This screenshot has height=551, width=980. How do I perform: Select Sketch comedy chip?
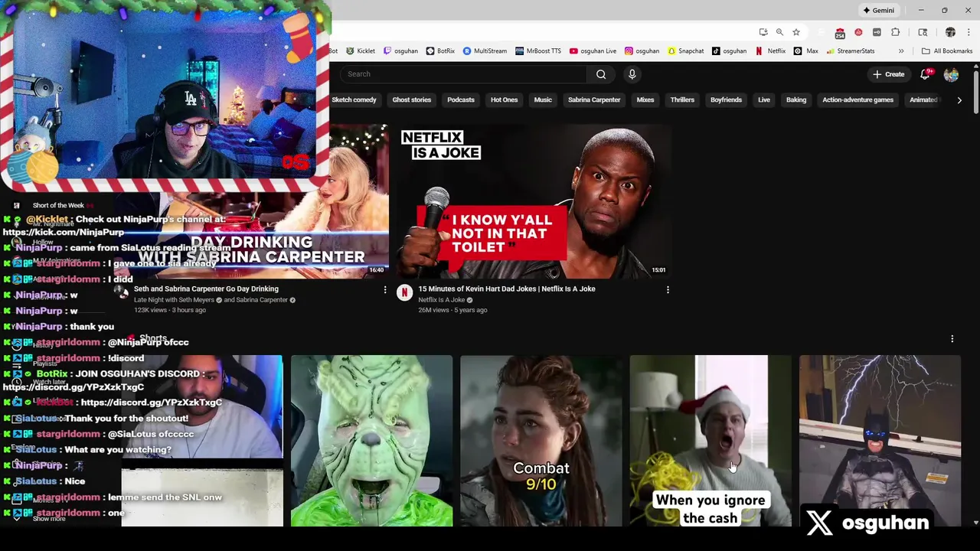pyautogui.click(x=354, y=100)
